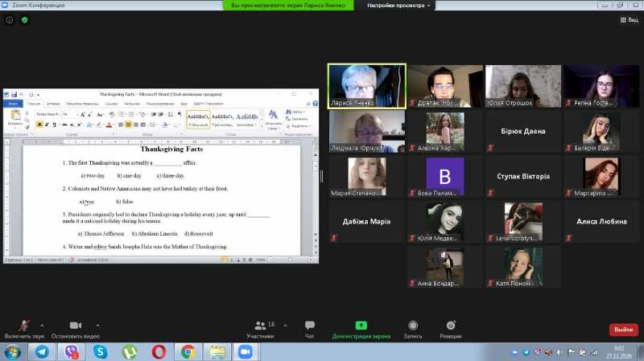Click numbered list icon in Word
Viewport: 644px width, 361px height.
(132, 114)
